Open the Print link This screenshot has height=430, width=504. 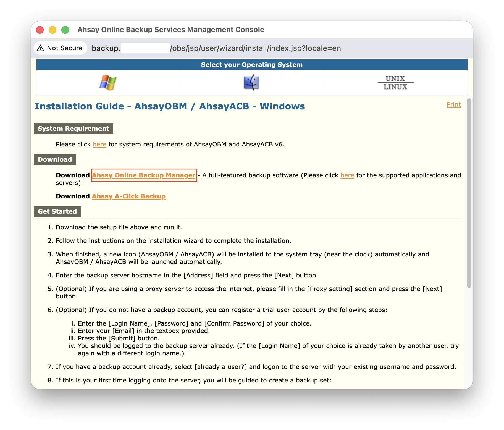(x=453, y=104)
